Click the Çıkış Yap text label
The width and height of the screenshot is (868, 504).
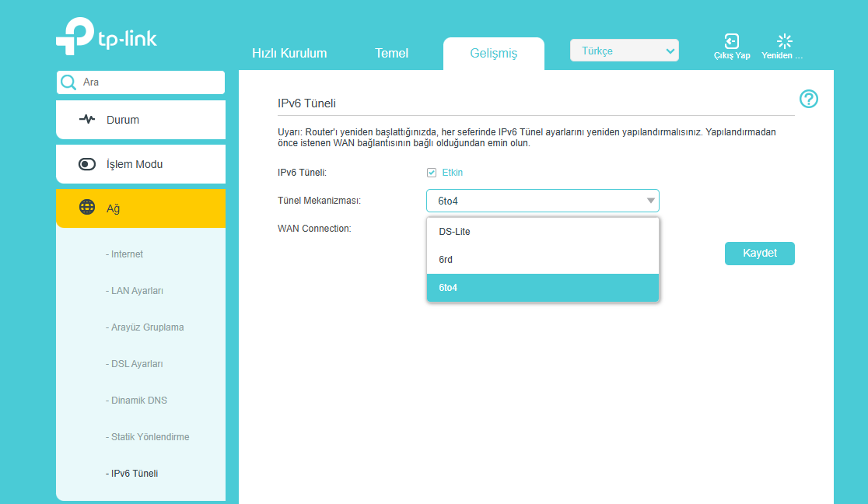pyautogui.click(x=732, y=55)
